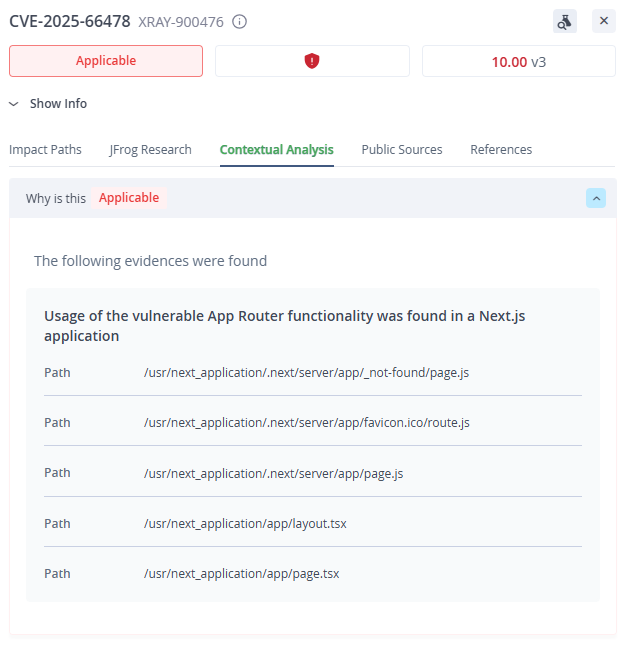Click the 10.00 v3 CVSS score box

pyautogui.click(x=518, y=61)
